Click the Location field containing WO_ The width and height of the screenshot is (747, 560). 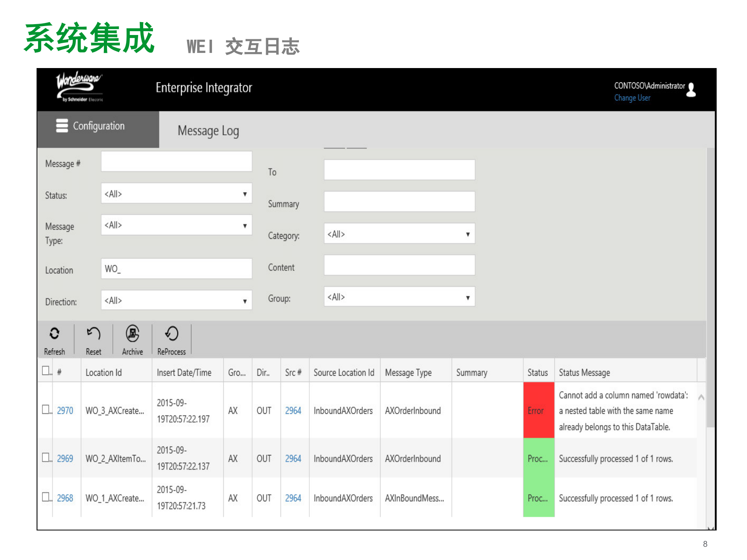coord(176,269)
